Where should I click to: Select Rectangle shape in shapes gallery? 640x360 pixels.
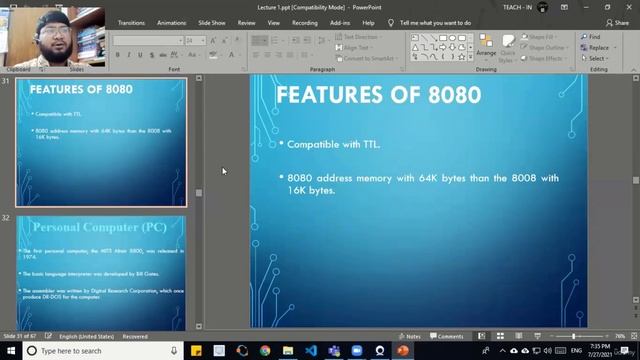coord(443,38)
